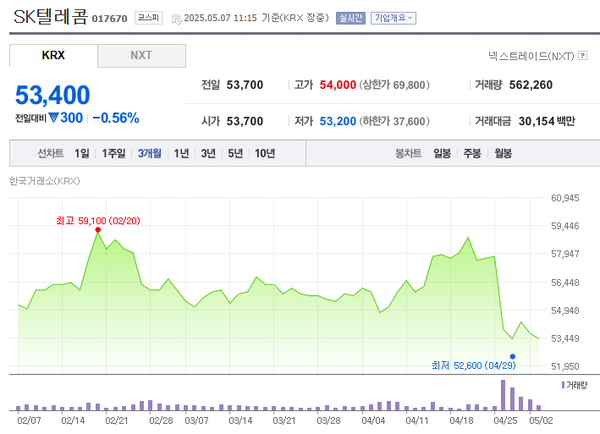
Task: Click the SK텔레콤 stock title
Action: (x=51, y=17)
